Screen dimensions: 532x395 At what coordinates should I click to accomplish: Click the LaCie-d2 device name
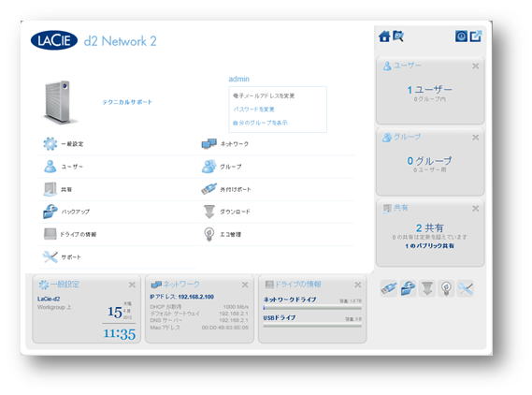coord(49,299)
